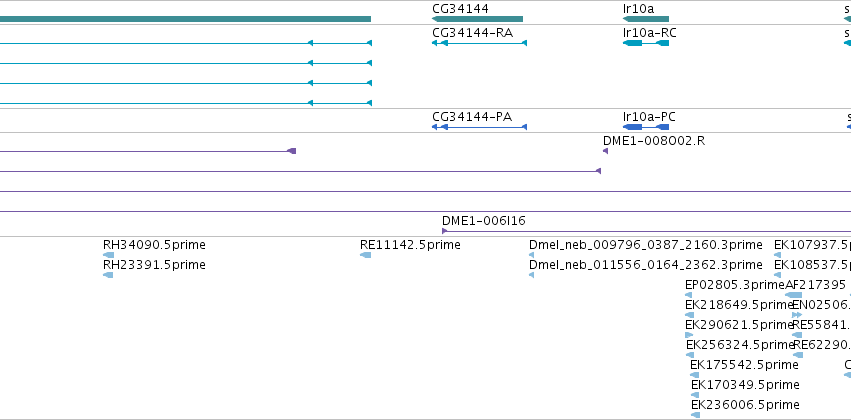Viewport: 851px width, 420px height.
Task: Click the EK107937 EST arrow glyph
Action: (778, 255)
